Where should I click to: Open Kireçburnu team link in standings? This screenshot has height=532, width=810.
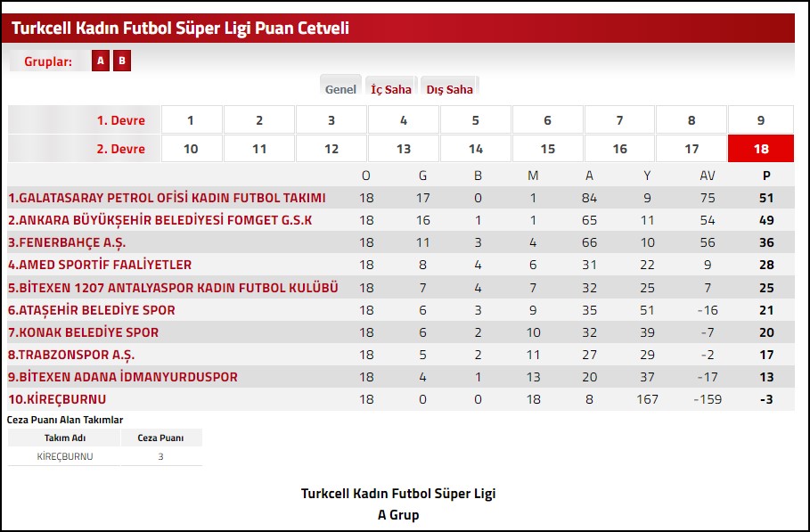[57, 399]
